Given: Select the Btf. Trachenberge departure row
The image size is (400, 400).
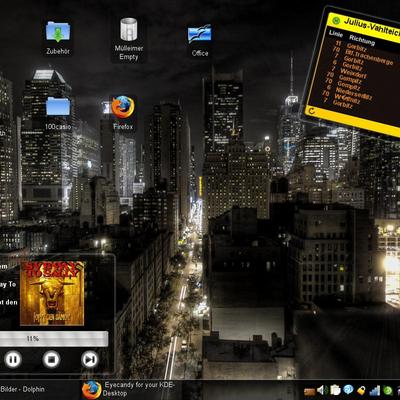Looking at the screenshot, I should pos(363,55).
